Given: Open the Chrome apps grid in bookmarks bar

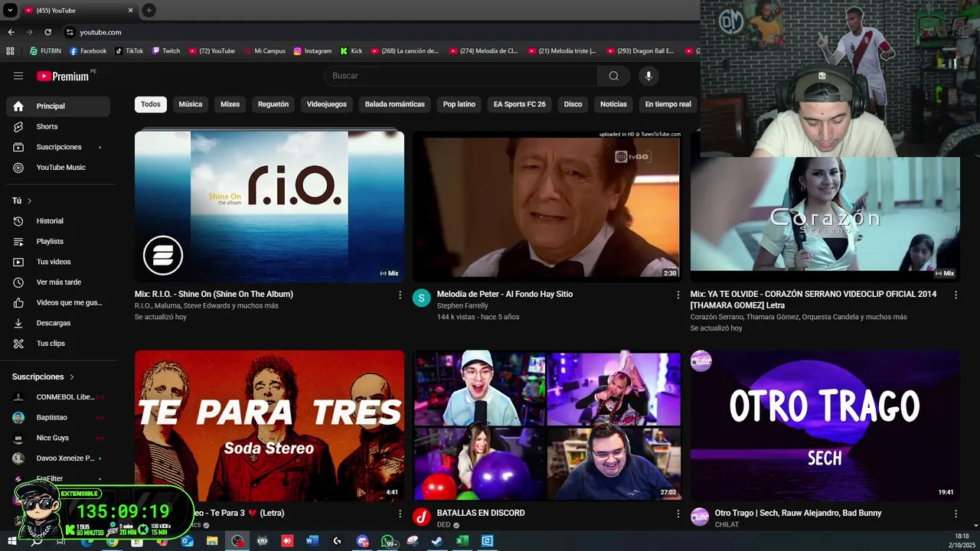Looking at the screenshot, I should click(10, 51).
